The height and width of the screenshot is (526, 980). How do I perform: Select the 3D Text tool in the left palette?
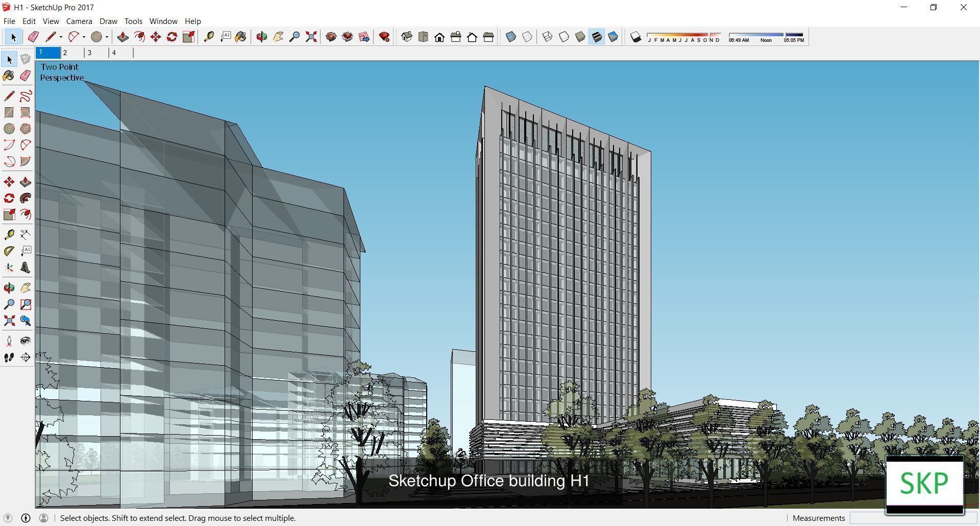(x=26, y=268)
